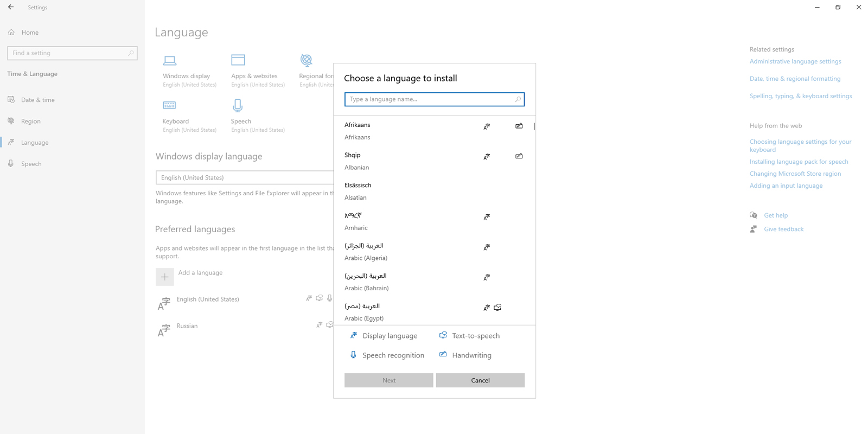
Task: Cancel the language install dialog
Action: pyautogui.click(x=480, y=380)
